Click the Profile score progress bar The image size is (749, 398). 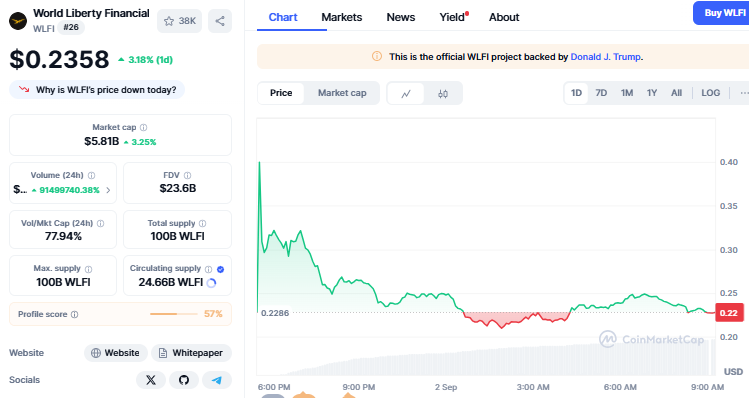(x=174, y=314)
